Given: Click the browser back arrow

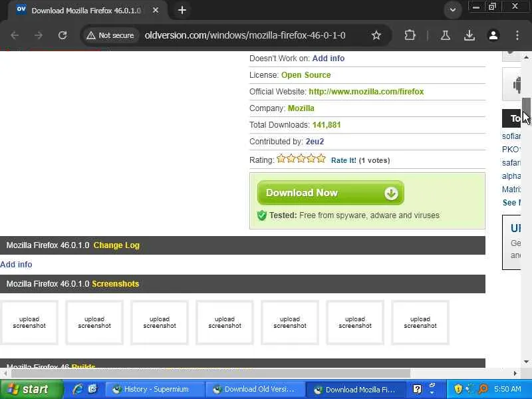Looking at the screenshot, I should click(x=15, y=35).
